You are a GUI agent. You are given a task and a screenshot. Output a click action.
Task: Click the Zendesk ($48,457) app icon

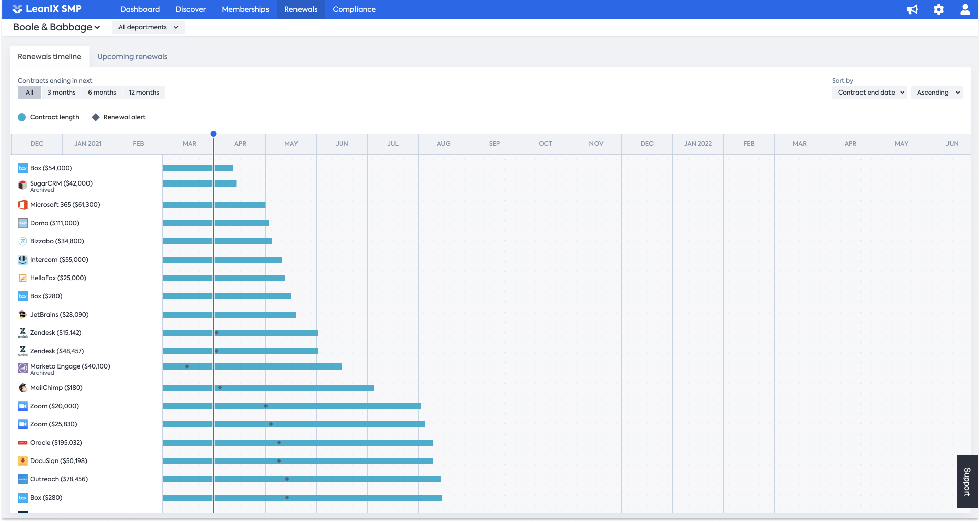(23, 351)
